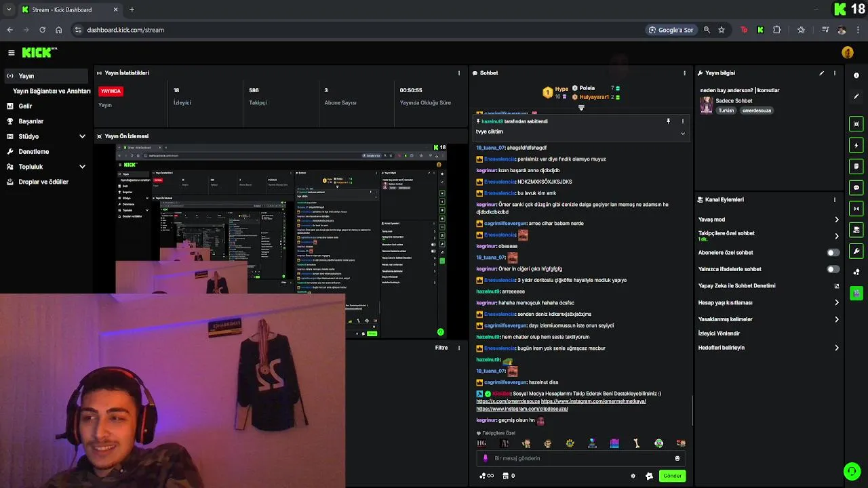Image resolution: width=868 pixels, height=488 pixels.
Task: Toggle the wrench panel icon in right sidebar
Action: 856,251
